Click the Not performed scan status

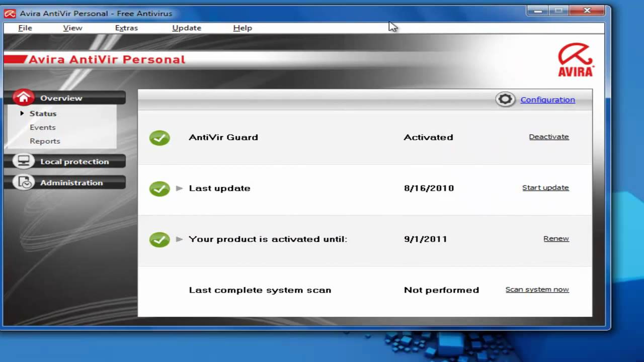(x=441, y=290)
